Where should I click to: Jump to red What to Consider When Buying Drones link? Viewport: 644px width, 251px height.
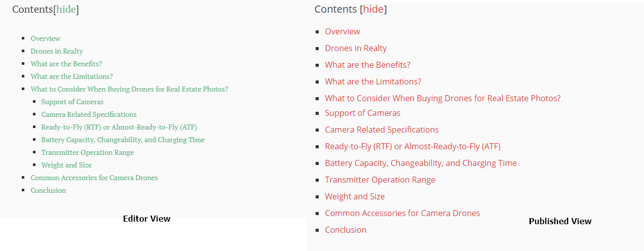click(x=443, y=98)
